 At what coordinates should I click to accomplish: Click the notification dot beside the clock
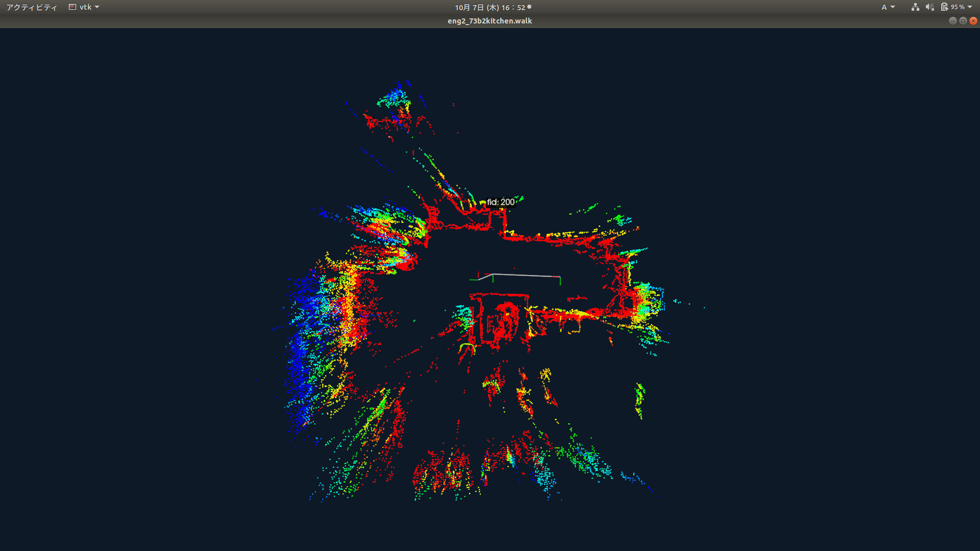tap(529, 7)
